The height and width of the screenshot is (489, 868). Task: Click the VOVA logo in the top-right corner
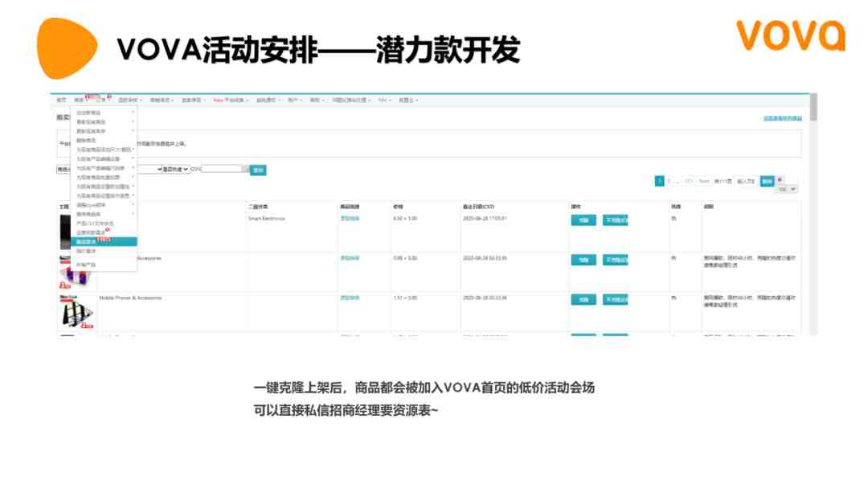point(791,35)
